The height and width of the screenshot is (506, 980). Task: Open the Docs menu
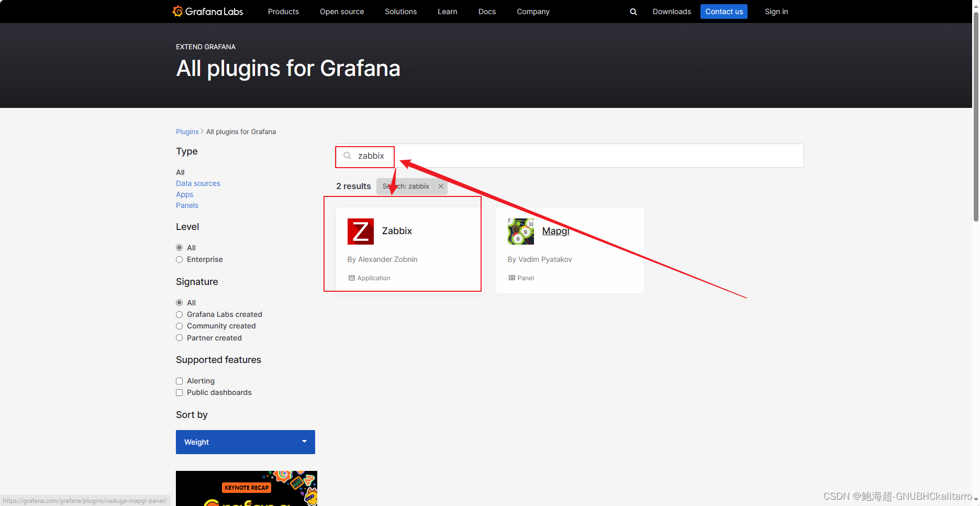tap(487, 12)
